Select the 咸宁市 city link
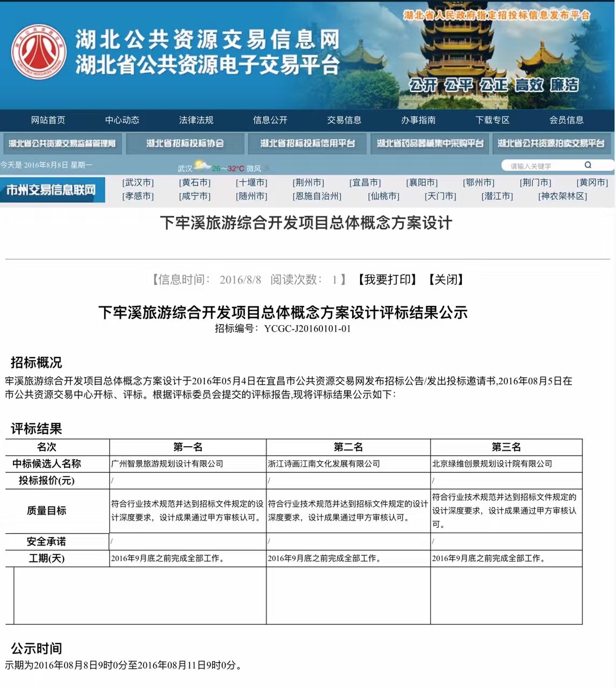Image resolution: width=616 pixels, height=688 pixels. pos(195,196)
